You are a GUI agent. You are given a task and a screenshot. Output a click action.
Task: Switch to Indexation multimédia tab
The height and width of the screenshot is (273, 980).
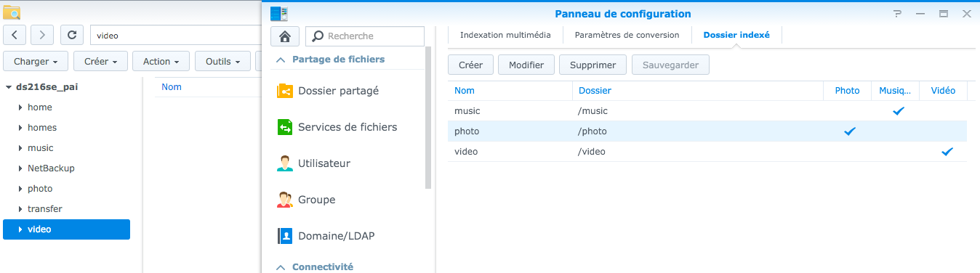[x=505, y=35]
